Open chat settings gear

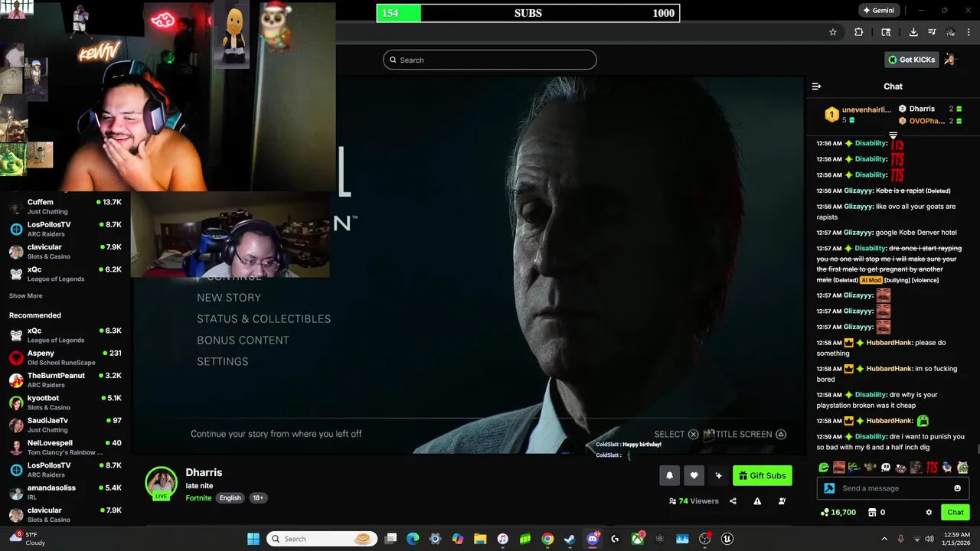coord(929,512)
